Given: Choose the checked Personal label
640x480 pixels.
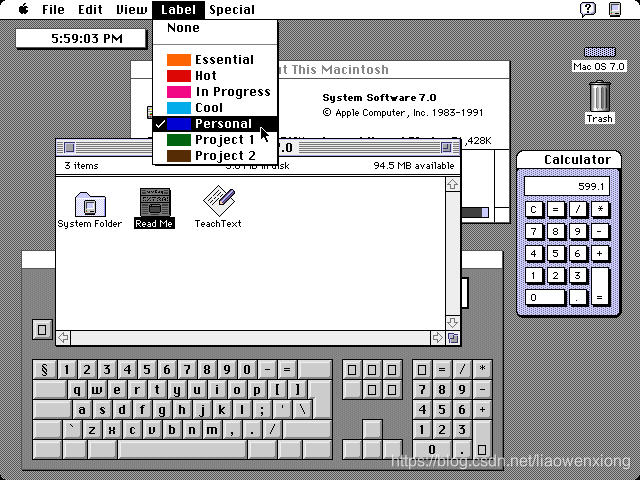Looking at the screenshot, I should pos(215,124).
